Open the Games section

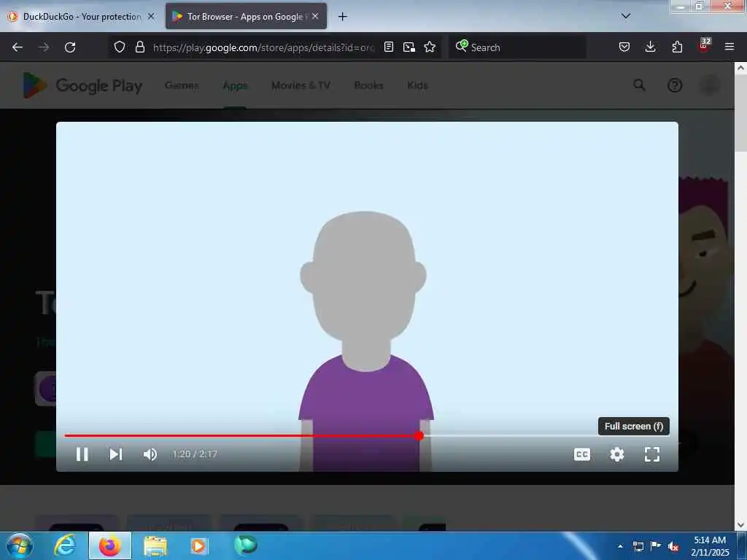click(x=182, y=85)
